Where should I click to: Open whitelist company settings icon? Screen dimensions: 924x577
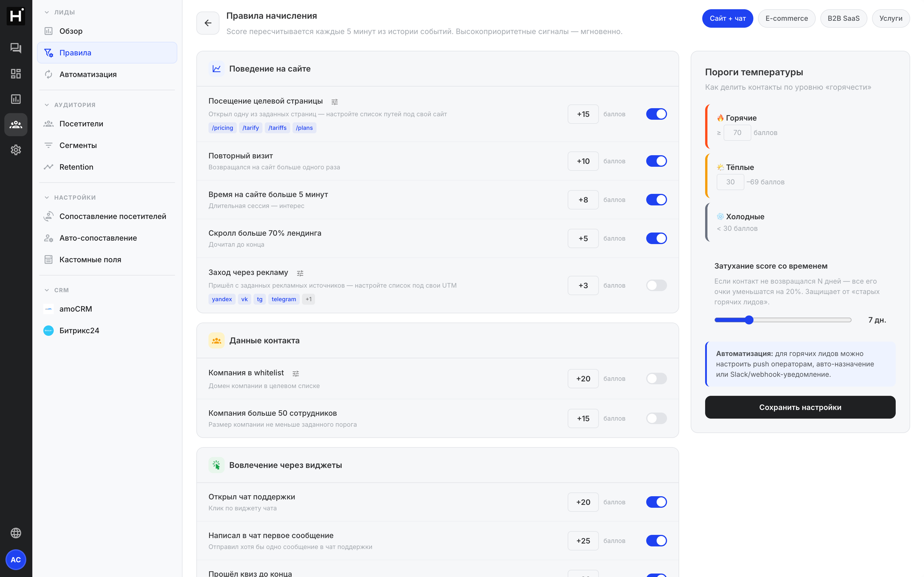coord(295,373)
